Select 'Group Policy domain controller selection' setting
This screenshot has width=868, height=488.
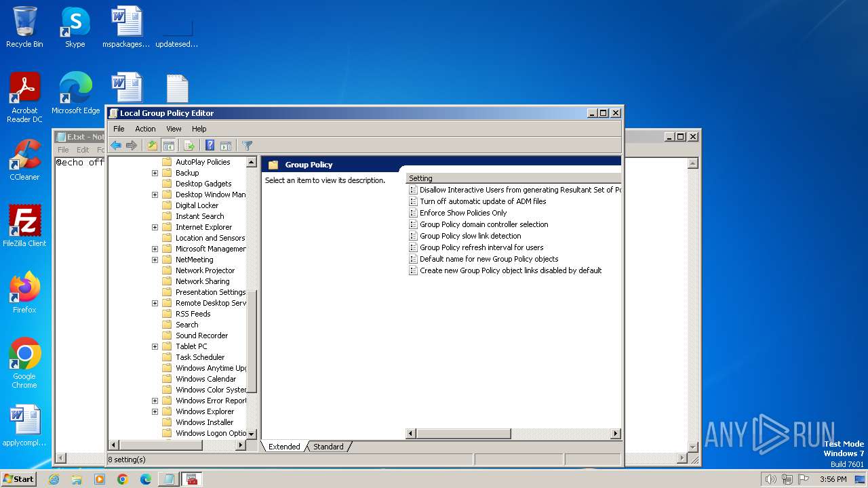(484, 224)
